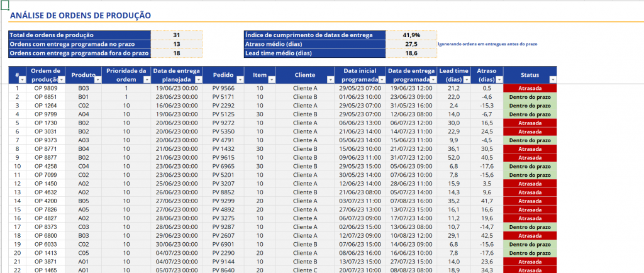The image size is (644, 273).
Task: Open Data de entrega planejada filter
Action: click(x=198, y=80)
